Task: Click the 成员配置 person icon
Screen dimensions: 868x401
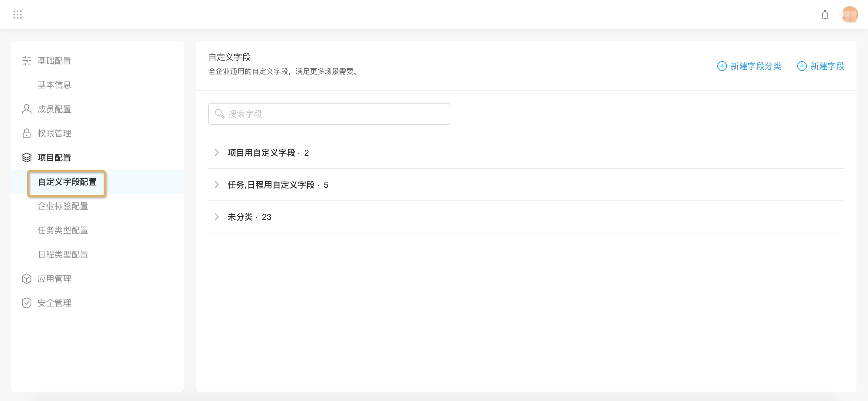Action: tap(27, 109)
